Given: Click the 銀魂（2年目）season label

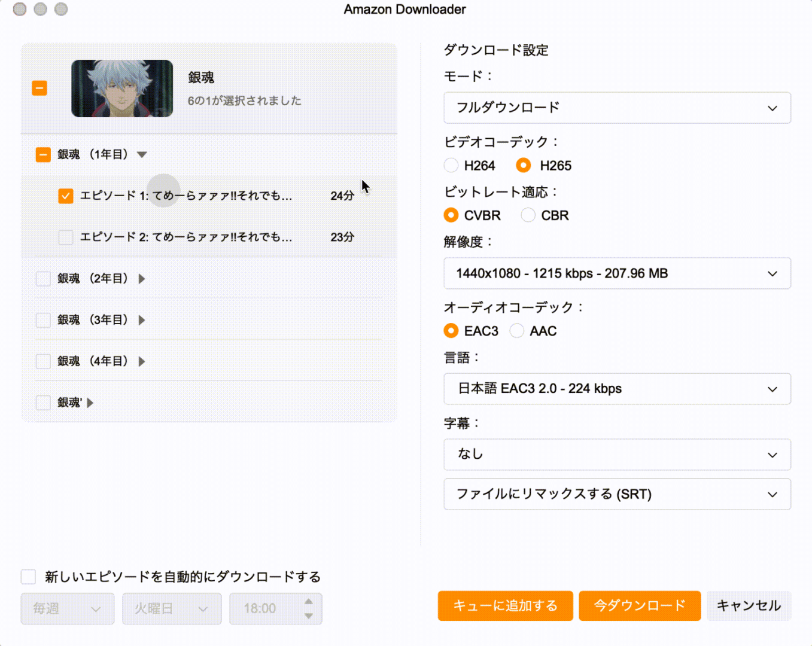Looking at the screenshot, I should pyautogui.click(x=93, y=279).
